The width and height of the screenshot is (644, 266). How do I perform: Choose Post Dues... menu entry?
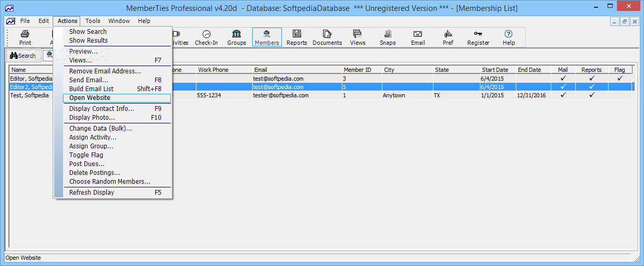[117, 164]
